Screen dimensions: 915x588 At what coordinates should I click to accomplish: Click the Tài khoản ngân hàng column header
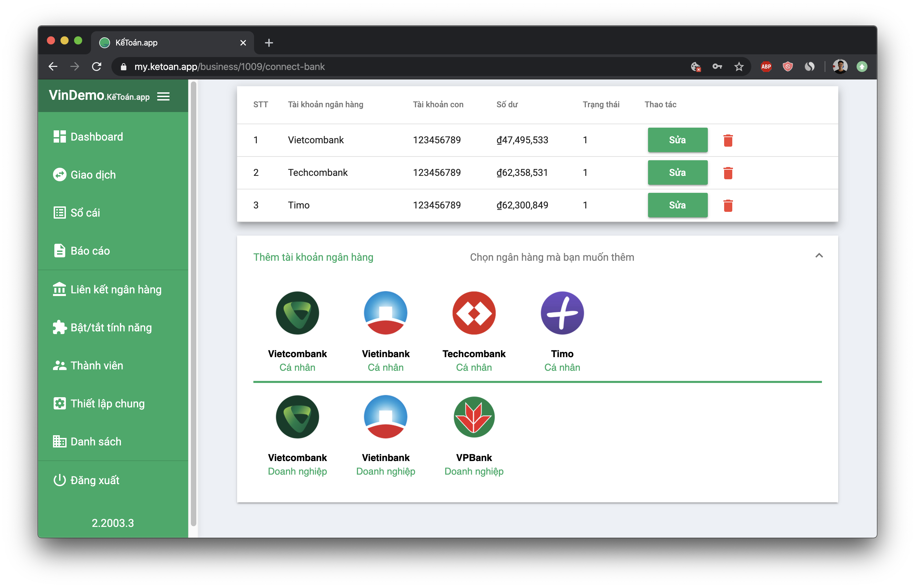[325, 105]
